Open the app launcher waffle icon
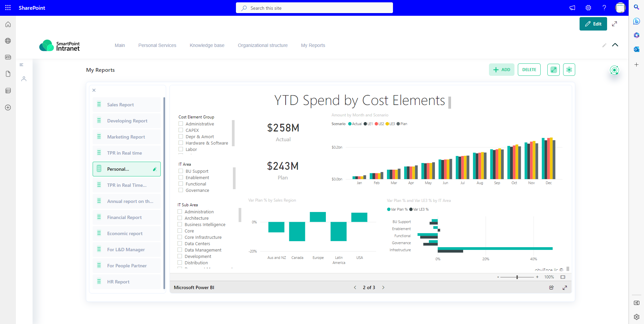 pyautogui.click(x=8, y=8)
